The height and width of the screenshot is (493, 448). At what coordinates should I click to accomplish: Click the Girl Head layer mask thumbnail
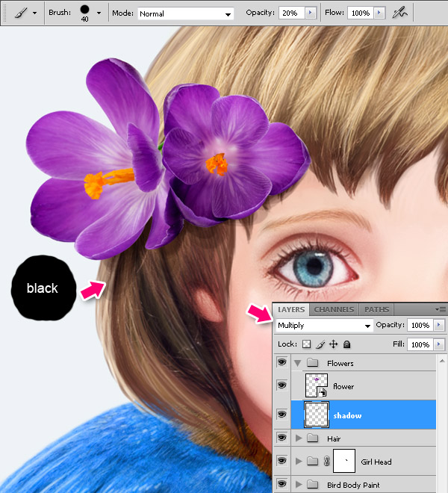click(344, 462)
